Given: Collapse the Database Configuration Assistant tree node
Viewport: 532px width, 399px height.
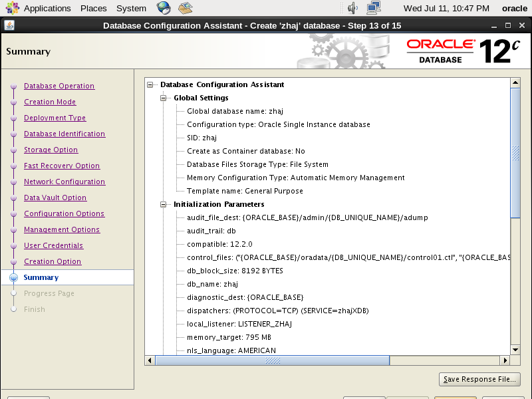Looking at the screenshot, I should pyautogui.click(x=150, y=84).
